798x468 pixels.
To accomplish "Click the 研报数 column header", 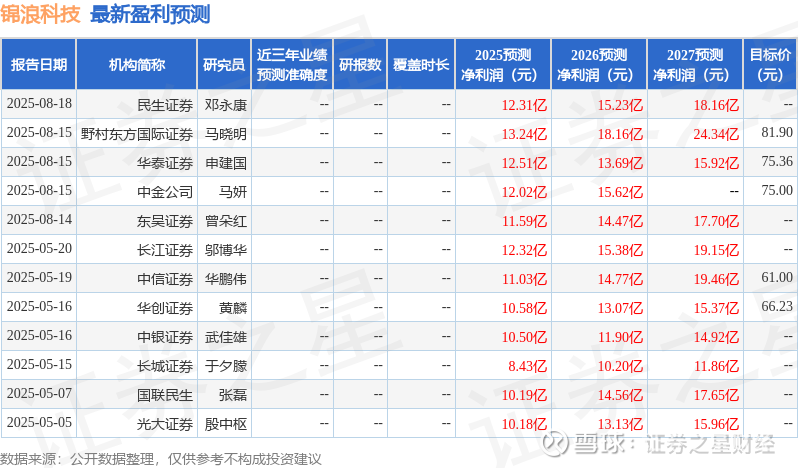I will tap(360, 65).
